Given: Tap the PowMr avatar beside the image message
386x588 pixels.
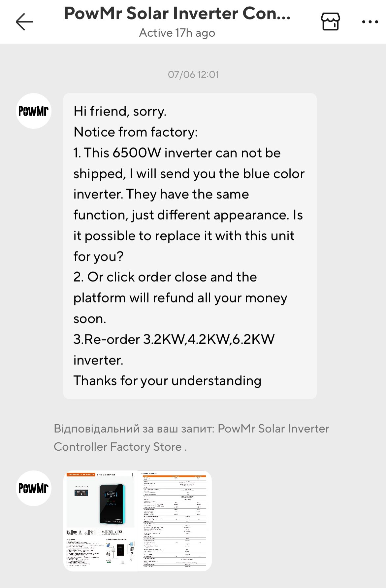Looking at the screenshot, I should coord(34,488).
